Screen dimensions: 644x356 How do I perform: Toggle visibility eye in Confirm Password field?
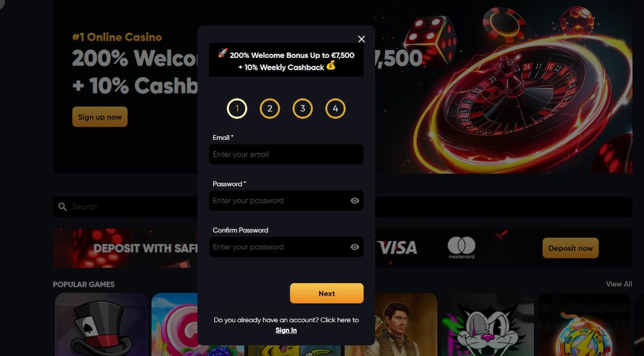355,247
